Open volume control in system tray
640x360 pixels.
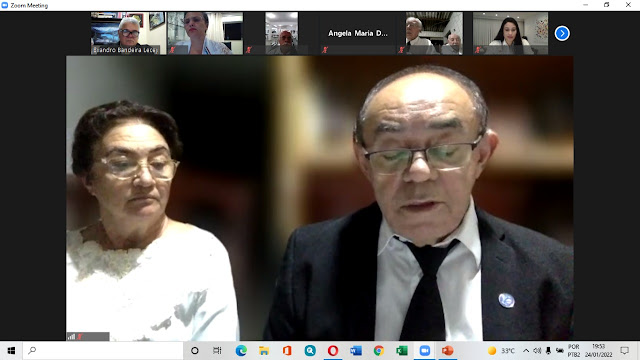537,351
